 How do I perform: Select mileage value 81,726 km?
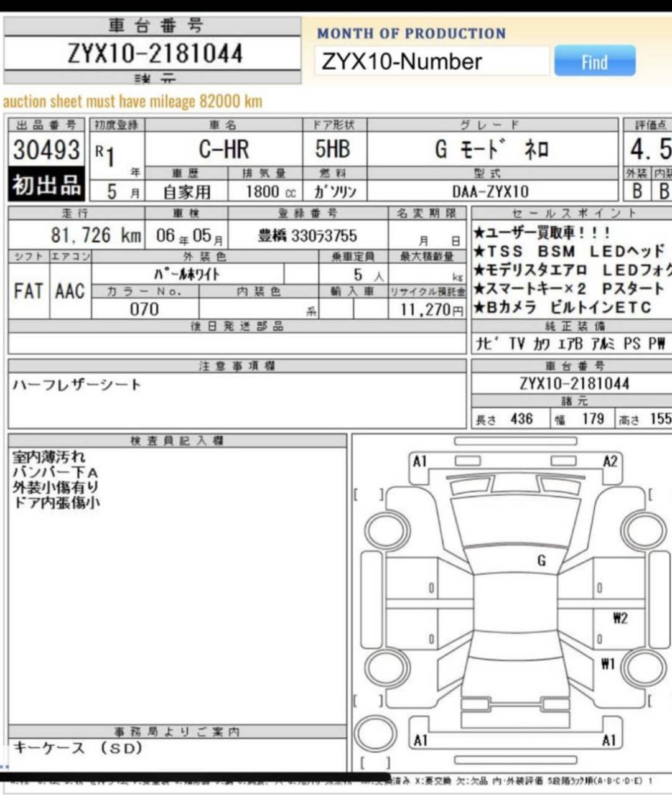(96, 235)
